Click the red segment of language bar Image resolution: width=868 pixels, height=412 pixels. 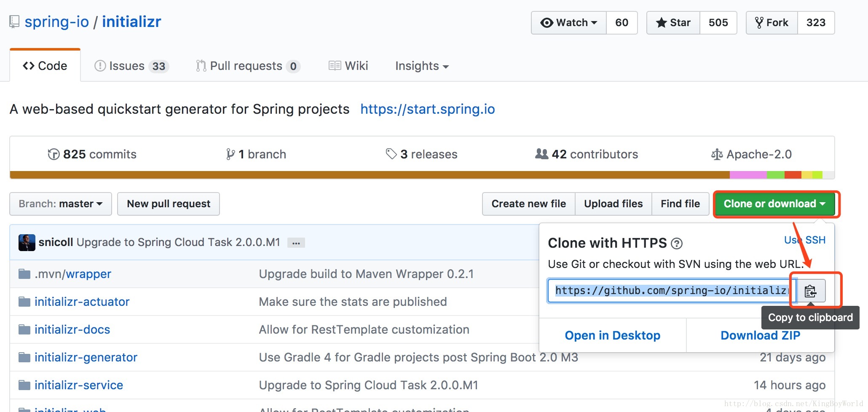793,175
